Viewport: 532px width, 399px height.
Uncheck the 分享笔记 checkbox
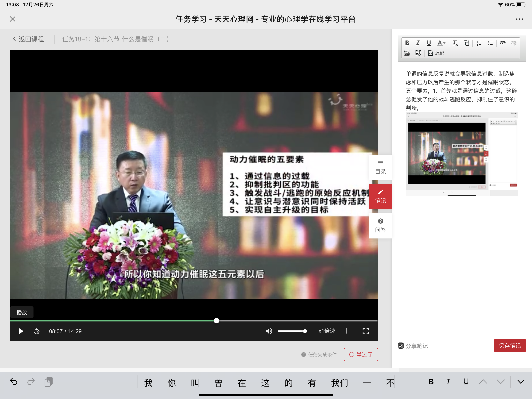pyautogui.click(x=401, y=346)
